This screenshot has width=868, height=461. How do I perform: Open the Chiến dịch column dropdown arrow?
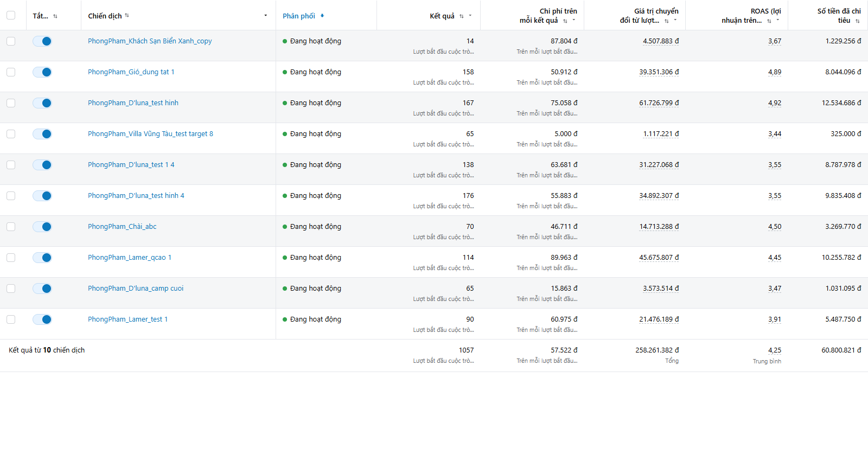(x=266, y=15)
